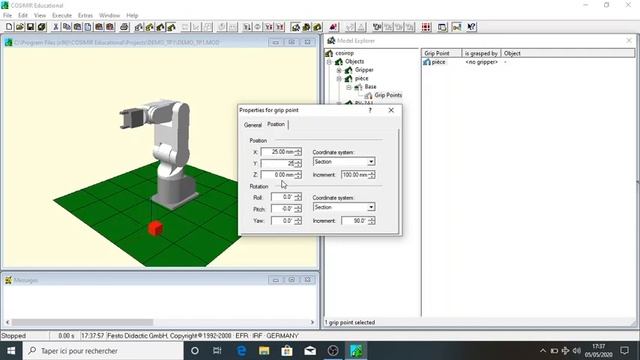The image size is (640, 360).
Task: Open the notification center icon in system tray
Action: coord(624,351)
